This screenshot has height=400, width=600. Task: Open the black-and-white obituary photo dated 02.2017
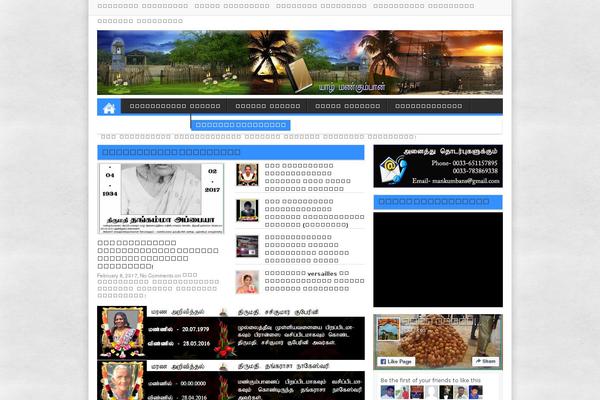161,199
